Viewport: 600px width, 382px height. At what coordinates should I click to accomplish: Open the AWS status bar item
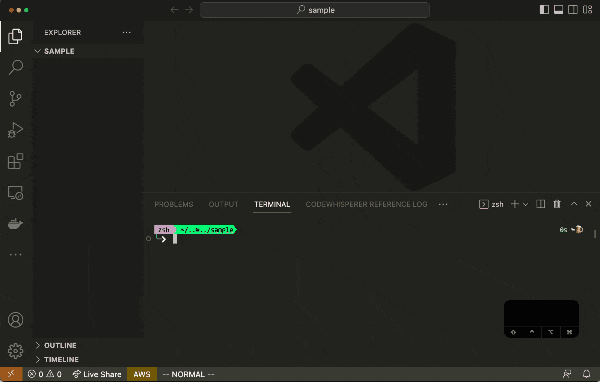tap(142, 374)
